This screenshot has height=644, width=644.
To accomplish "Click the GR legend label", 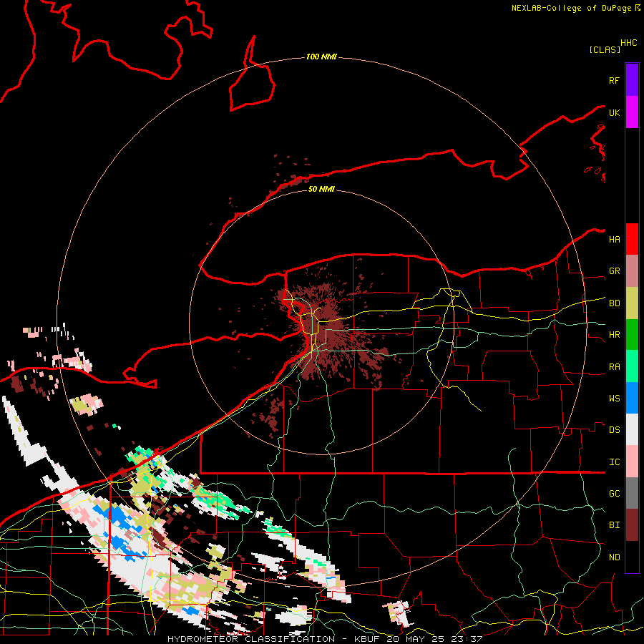I will click(614, 271).
